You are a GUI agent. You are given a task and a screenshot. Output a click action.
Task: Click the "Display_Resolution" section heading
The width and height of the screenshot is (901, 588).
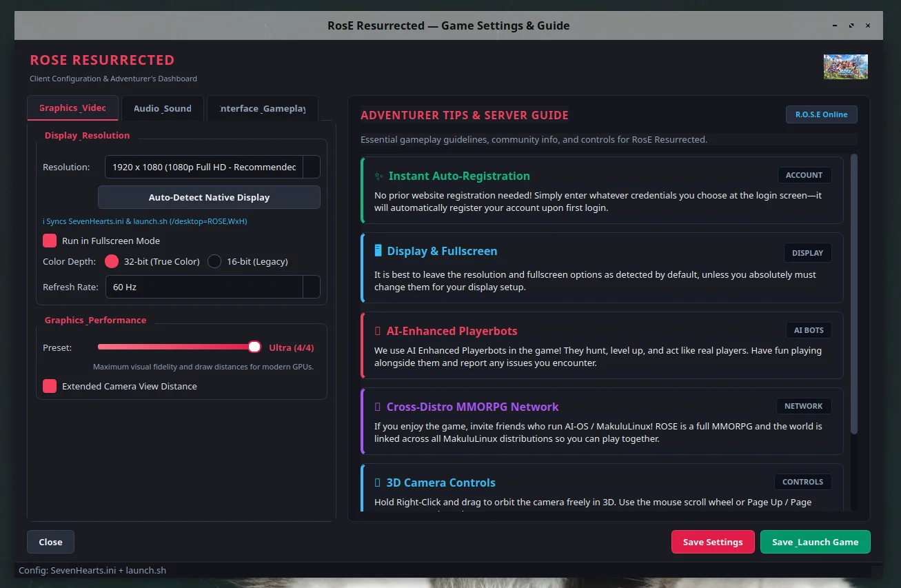coord(87,135)
